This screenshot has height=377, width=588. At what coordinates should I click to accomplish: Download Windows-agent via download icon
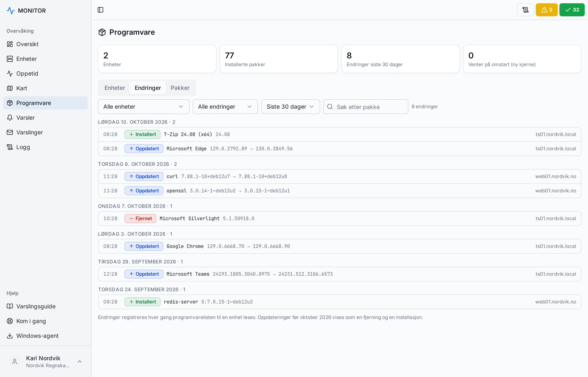coord(10,336)
